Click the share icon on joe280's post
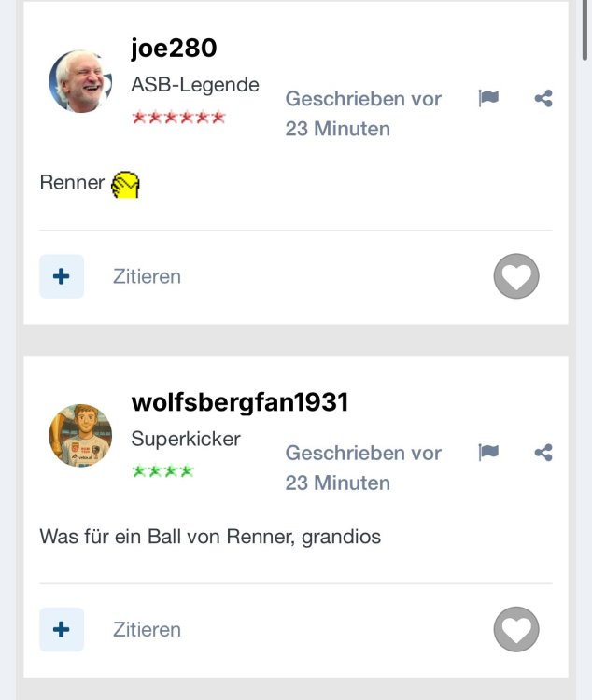This screenshot has width=592, height=700. click(x=543, y=98)
